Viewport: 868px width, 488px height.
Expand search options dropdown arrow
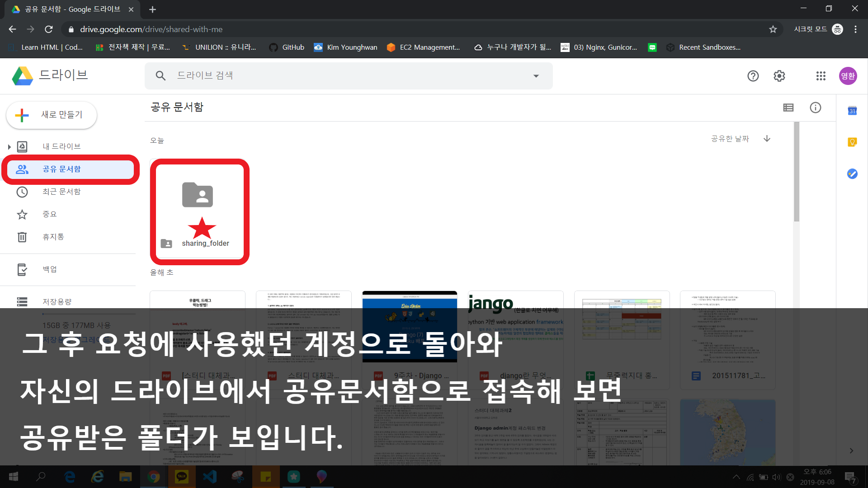pos(536,76)
